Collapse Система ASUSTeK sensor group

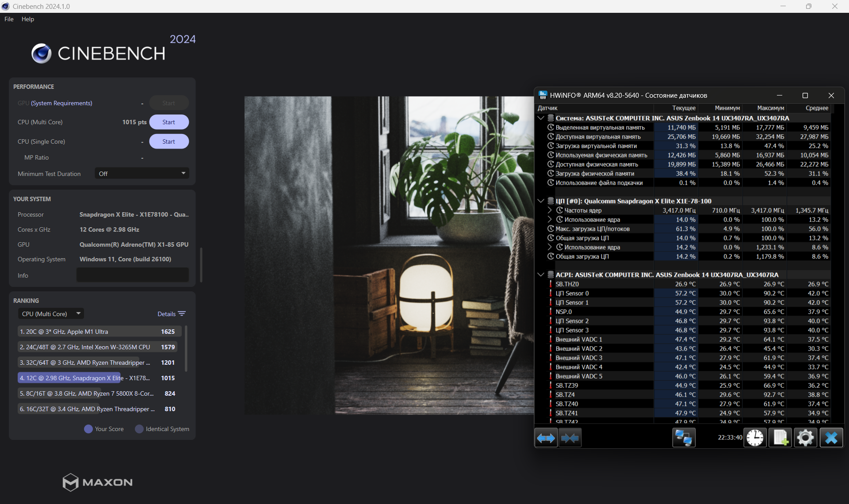click(540, 118)
